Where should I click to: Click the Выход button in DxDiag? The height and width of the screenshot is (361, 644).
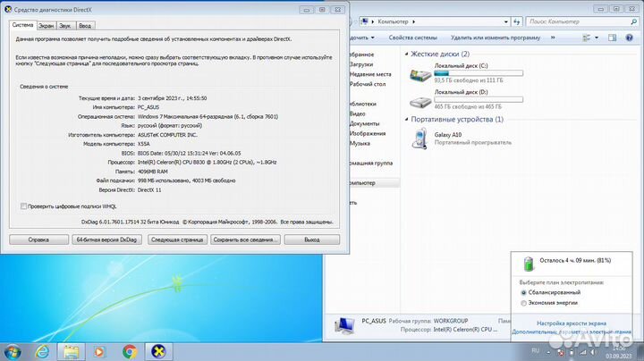(x=312, y=239)
